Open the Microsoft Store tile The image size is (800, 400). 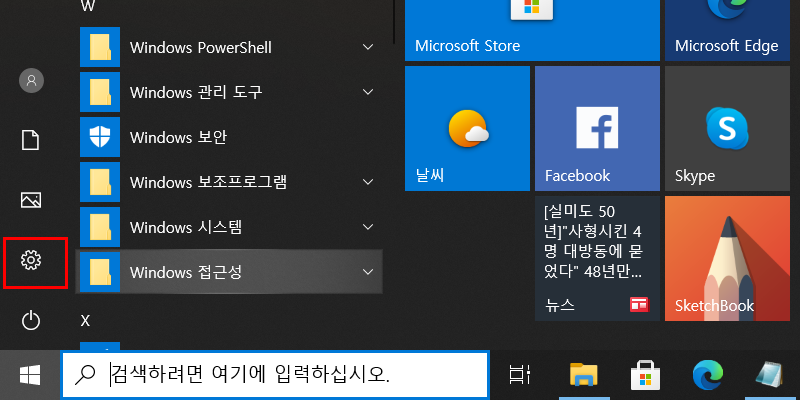[532, 31]
